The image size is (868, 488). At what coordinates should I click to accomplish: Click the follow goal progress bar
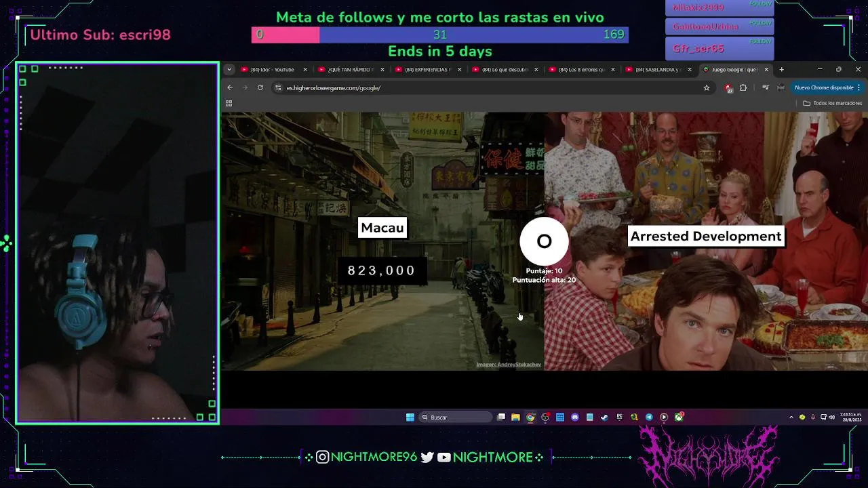440,35
